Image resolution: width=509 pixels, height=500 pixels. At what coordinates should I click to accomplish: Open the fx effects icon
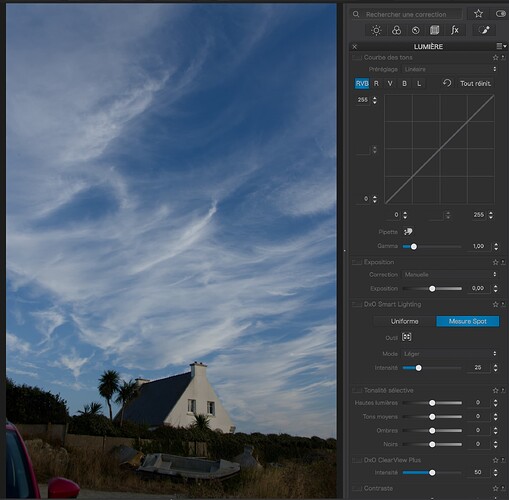pos(455,30)
